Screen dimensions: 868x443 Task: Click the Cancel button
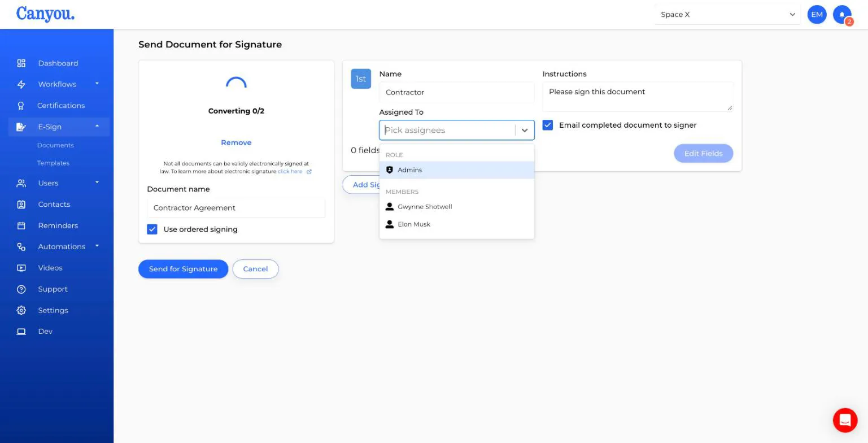(x=255, y=269)
